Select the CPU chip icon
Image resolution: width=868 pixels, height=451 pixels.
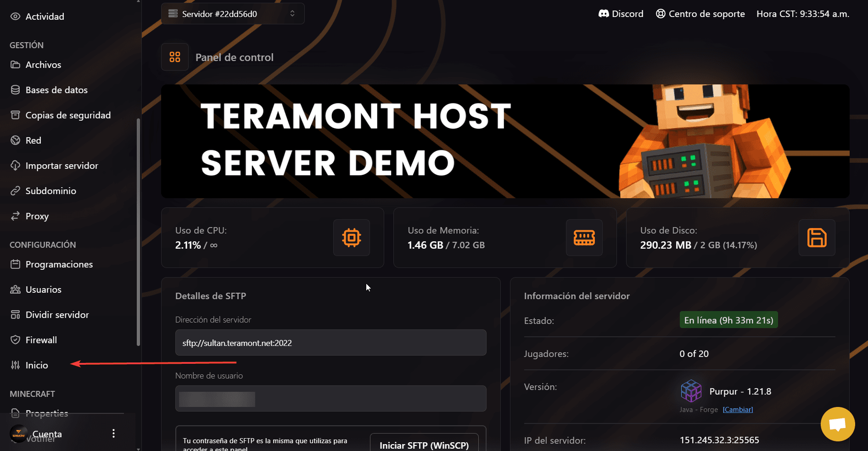coord(352,238)
